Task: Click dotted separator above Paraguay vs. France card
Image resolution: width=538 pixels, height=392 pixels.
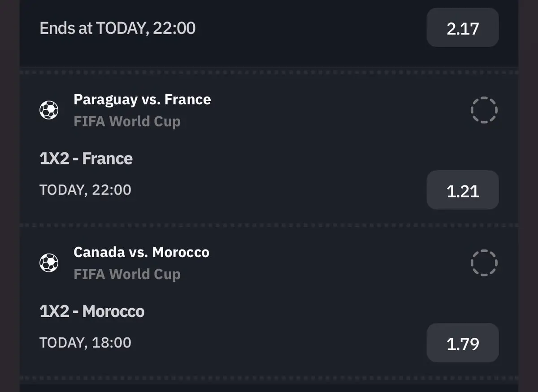Action: (269, 72)
